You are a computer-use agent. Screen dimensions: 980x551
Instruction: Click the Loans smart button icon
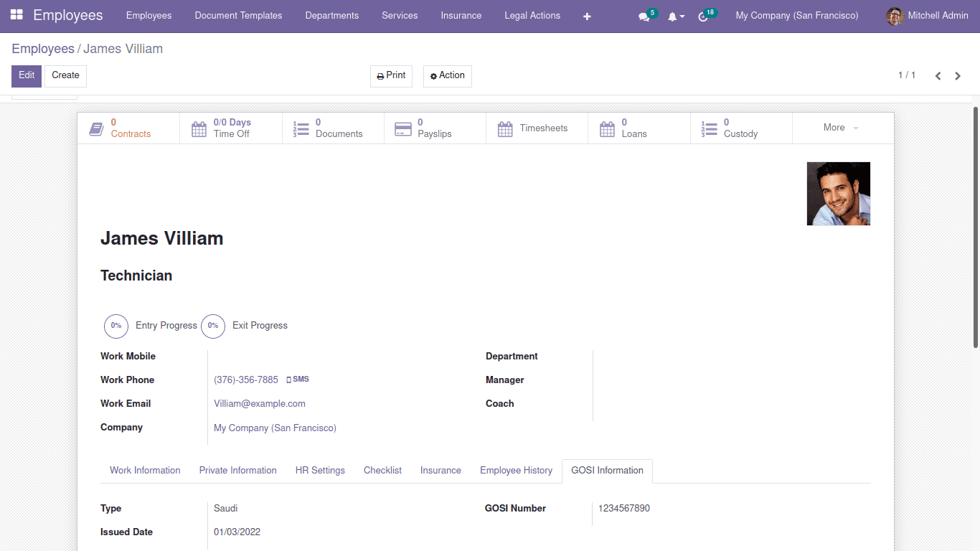(607, 127)
